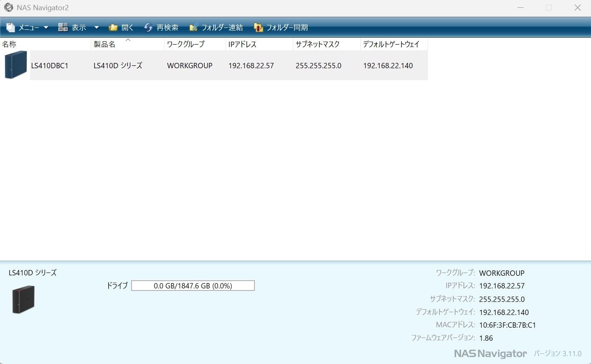Click the 再検索 rescan label
This screenshot has height=364, width=591.
pos(167,27)
